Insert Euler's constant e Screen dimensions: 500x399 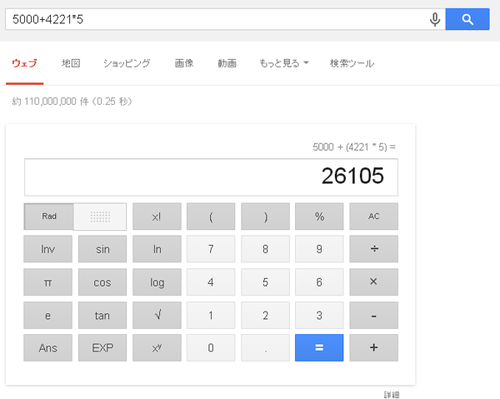tap(48, 315)
